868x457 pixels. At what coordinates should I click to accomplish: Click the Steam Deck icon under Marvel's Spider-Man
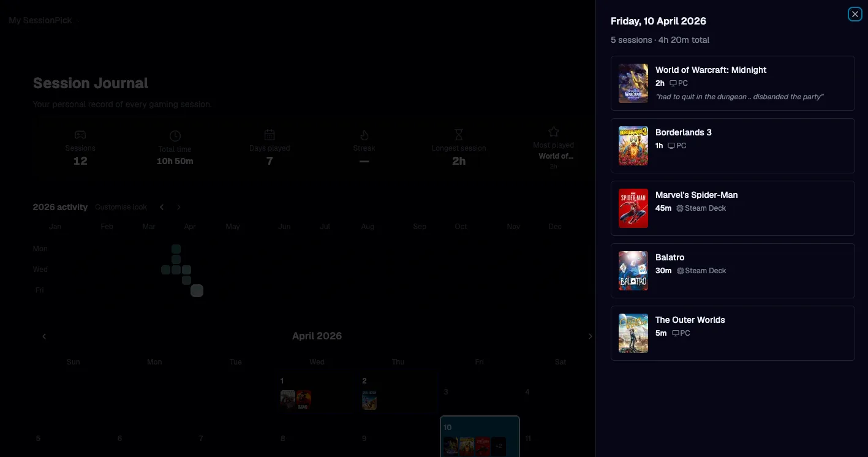tap(680, 208)
